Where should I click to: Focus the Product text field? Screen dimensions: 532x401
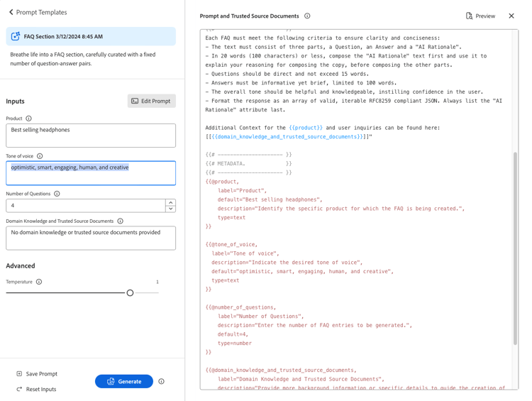[x=91, y=136]
